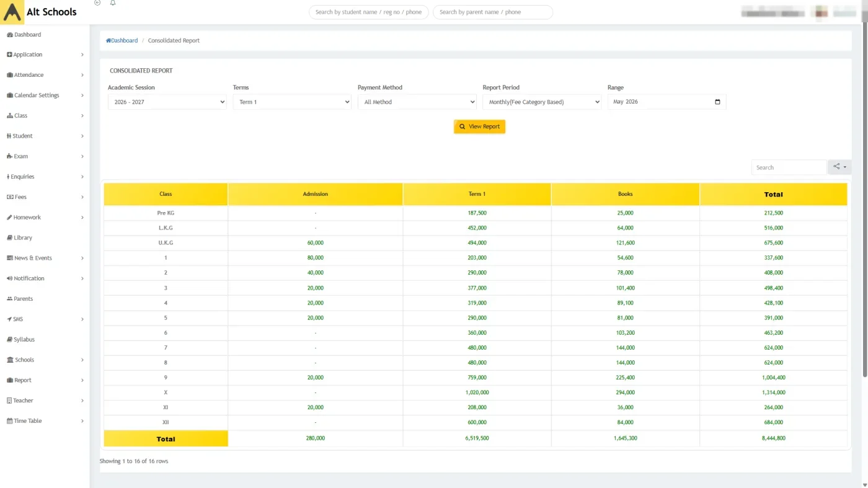This screenshot has width=868, height=488.
Task: Click the parent name search field
Action: (x=493, y=12)
